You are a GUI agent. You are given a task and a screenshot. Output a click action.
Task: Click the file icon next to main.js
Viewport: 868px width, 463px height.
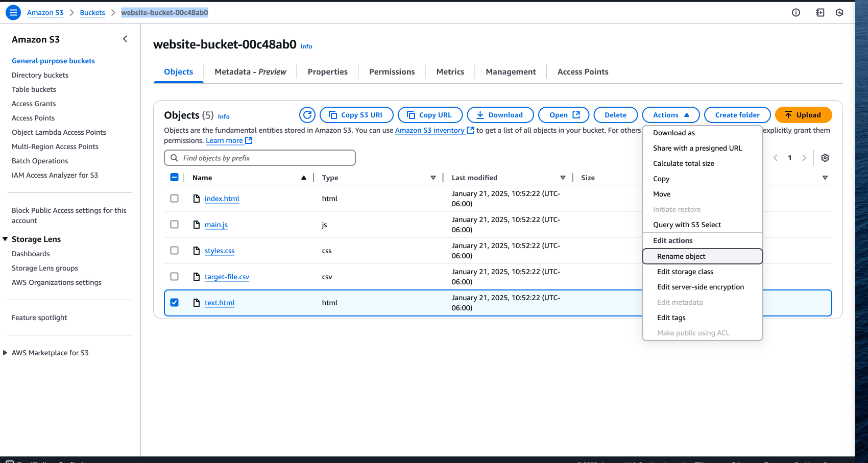(x=197, y=225)
